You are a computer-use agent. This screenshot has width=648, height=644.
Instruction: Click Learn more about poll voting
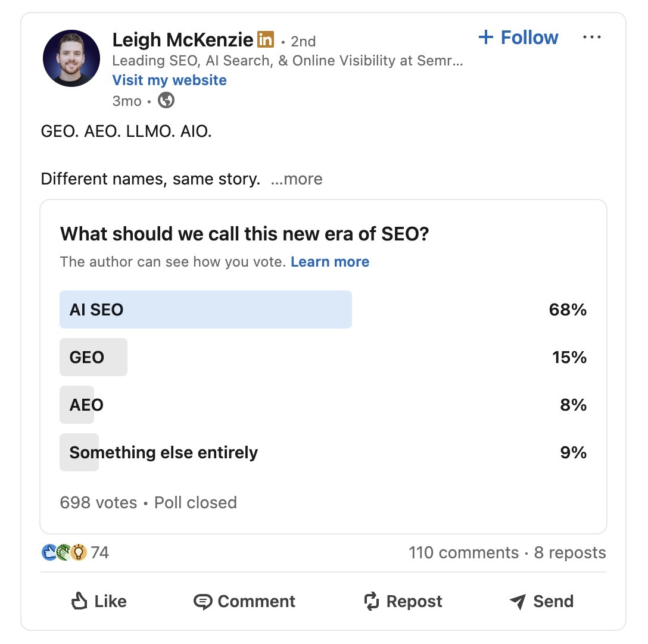(x=330, y=261)
